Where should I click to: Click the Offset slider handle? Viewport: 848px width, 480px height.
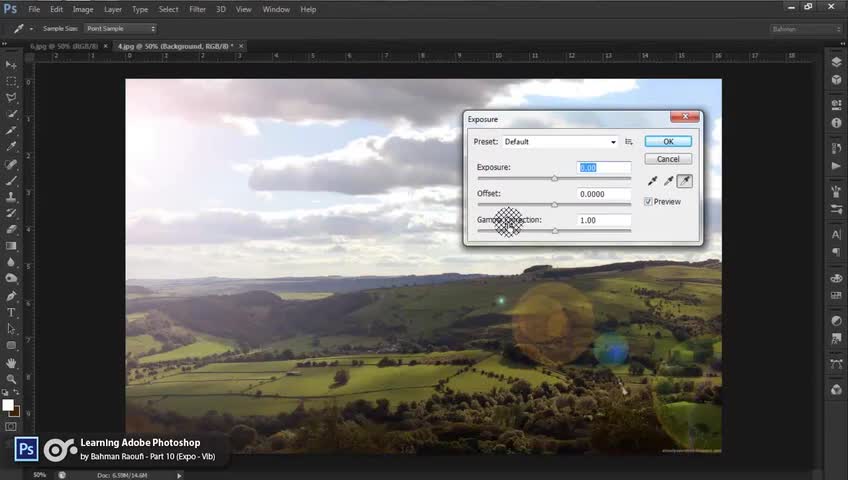(x=554, y=204)
